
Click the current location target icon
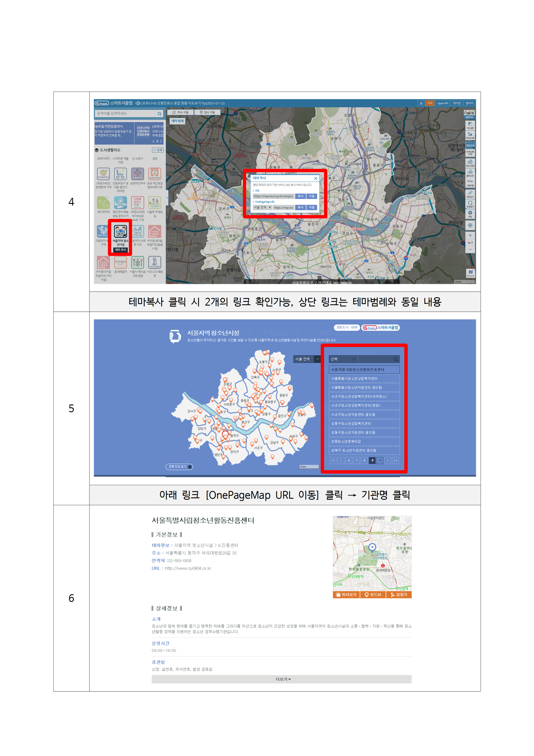470,225
